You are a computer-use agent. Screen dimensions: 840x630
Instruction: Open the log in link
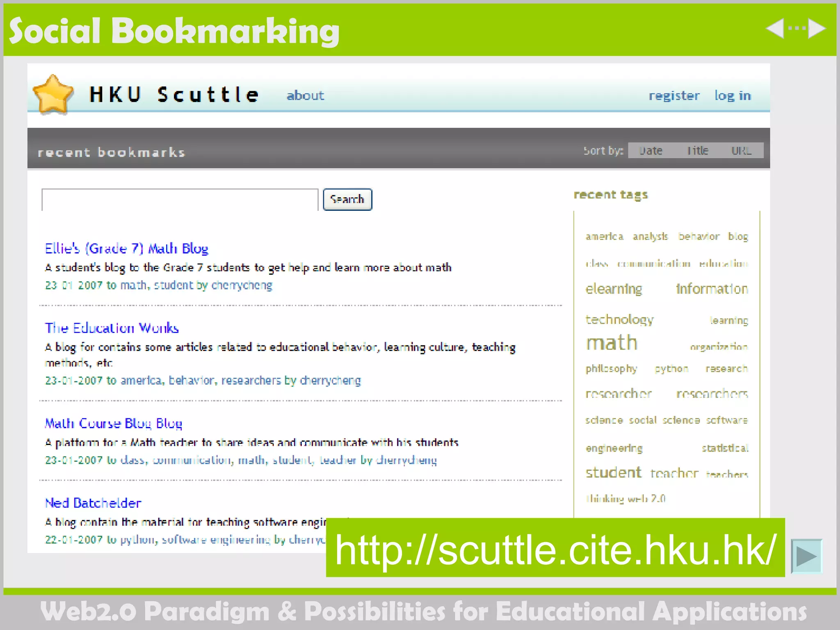point(733,96)
